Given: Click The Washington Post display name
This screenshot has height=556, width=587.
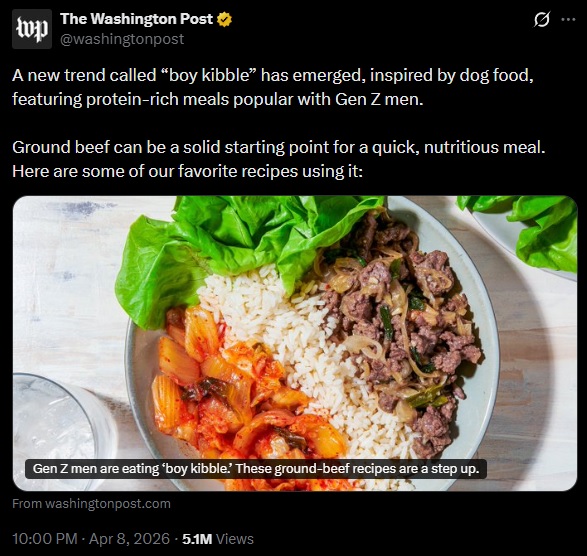Looking at the screenshot, I should pyautogui.click(x=136, y=19).
